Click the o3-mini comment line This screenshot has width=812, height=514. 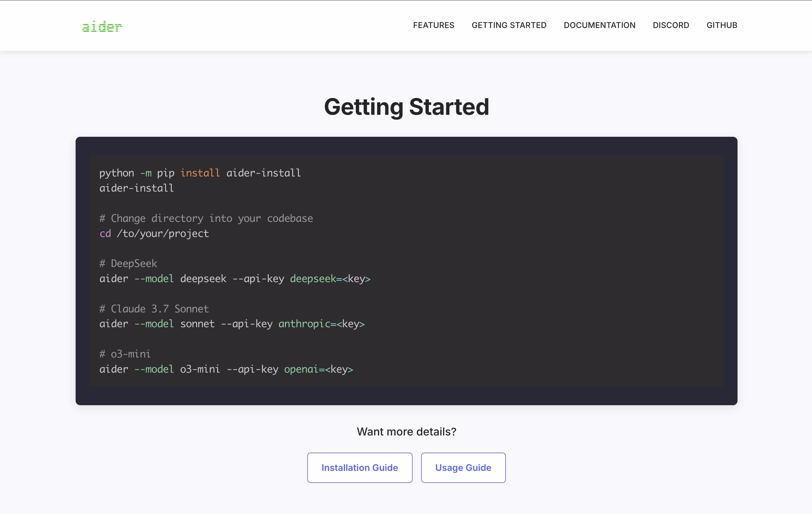(x=125, y=354)
